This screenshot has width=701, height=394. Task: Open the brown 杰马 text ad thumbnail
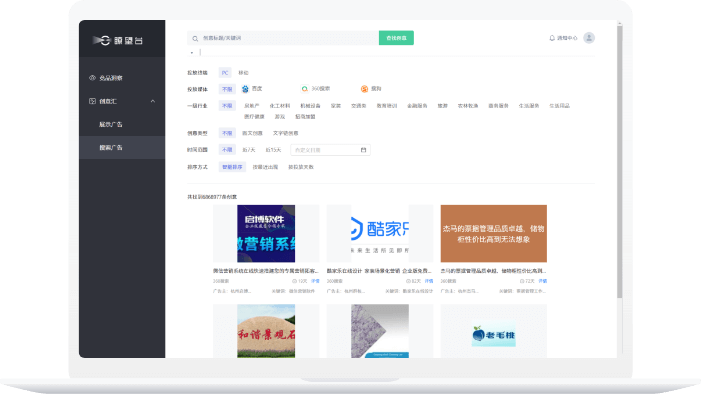coord(494,233)
